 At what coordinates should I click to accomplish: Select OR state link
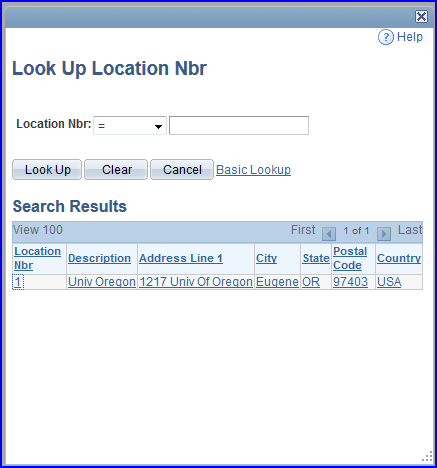[311, 282]
